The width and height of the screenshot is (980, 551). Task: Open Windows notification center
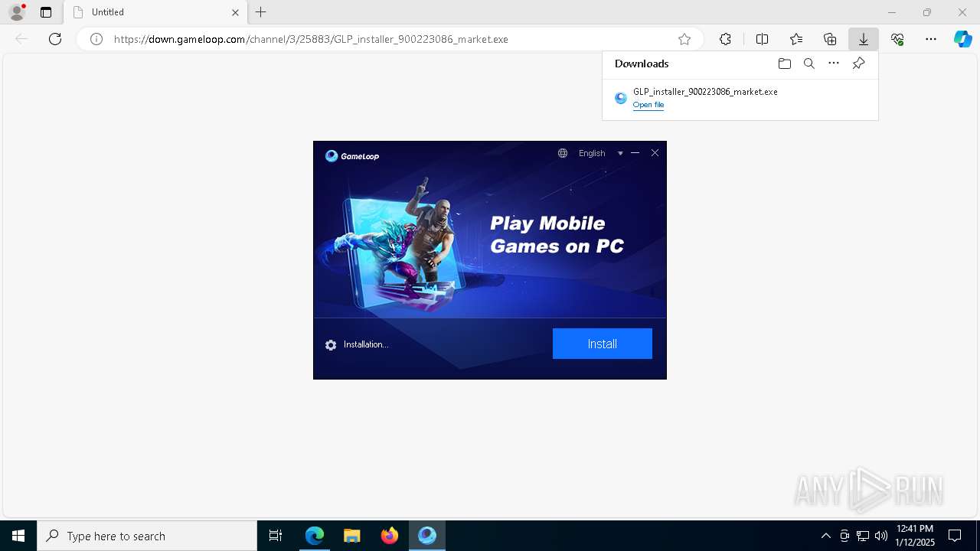click(x=955, y=536)
